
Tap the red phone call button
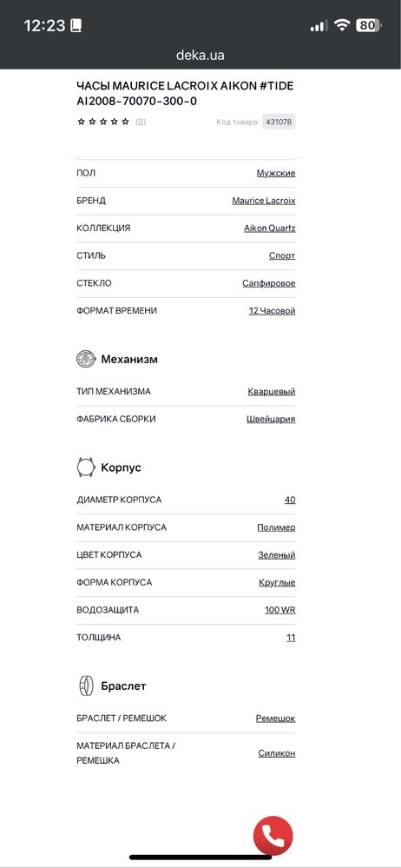[273, 835]
